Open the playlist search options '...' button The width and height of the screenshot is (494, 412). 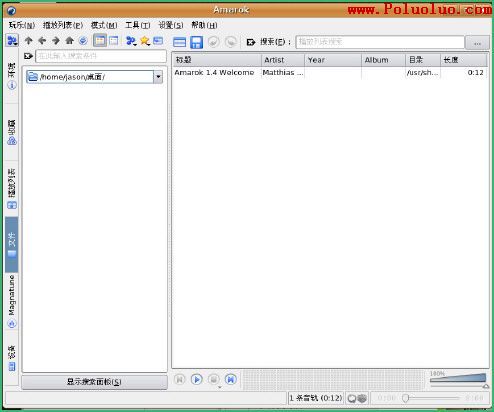pos(477,43)
